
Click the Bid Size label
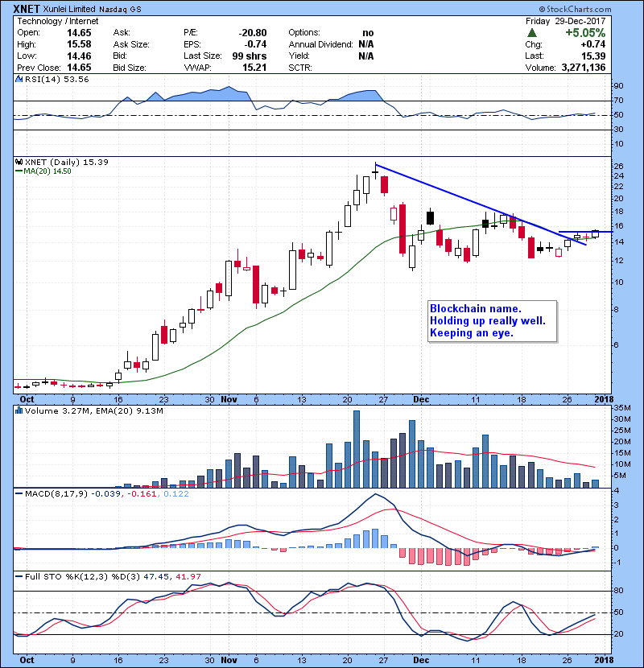(130, 68)
